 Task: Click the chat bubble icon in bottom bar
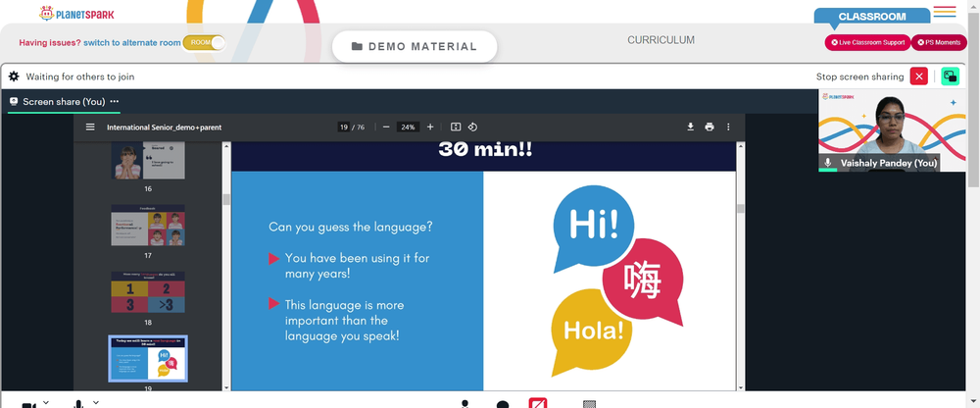503,404
